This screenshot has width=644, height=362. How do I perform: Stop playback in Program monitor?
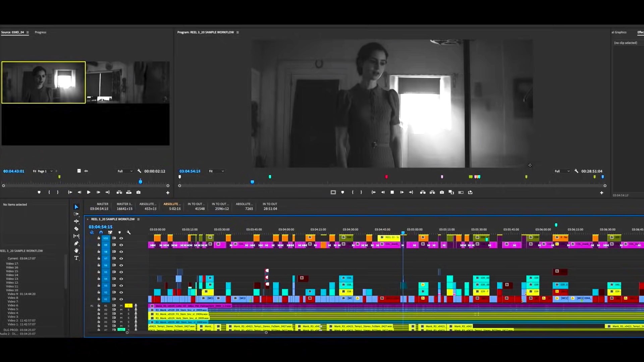point(392,192)
